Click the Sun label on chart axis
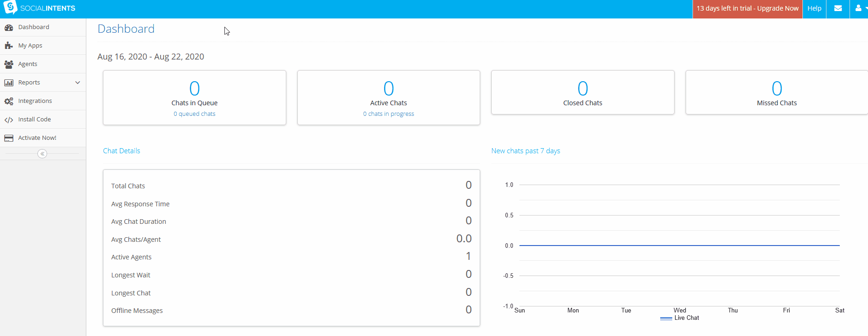 (x=519, y=311)
